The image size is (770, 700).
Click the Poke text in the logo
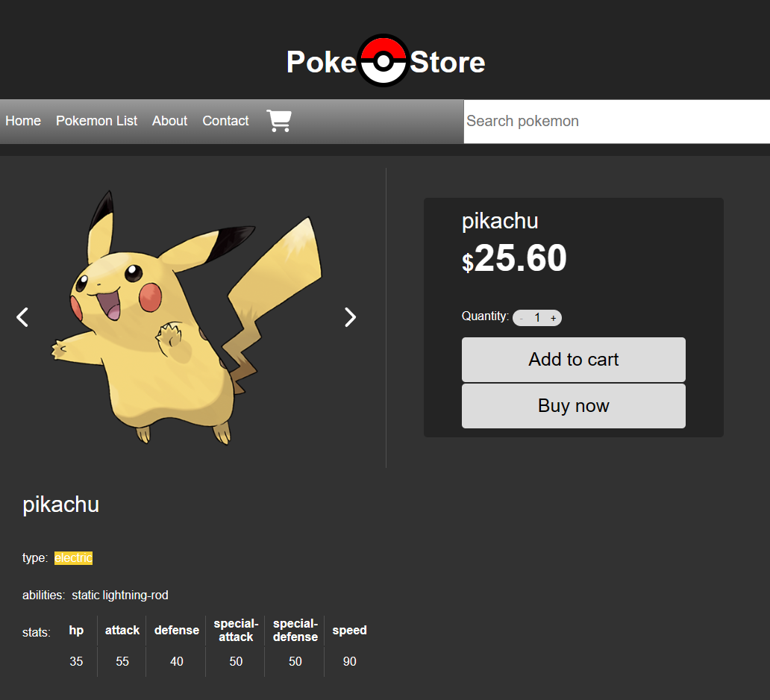(x=321, y=63)
